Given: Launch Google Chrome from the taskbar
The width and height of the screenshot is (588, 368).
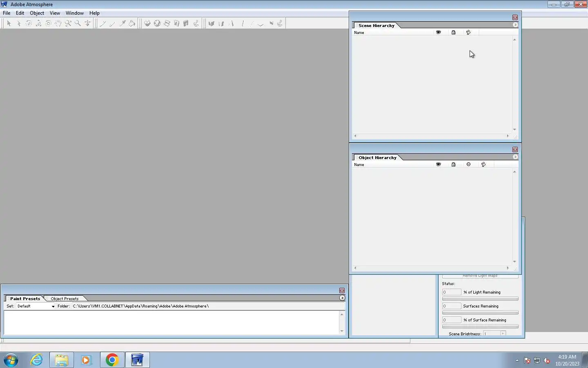Looking at the screenshot, I should point(112,360).
